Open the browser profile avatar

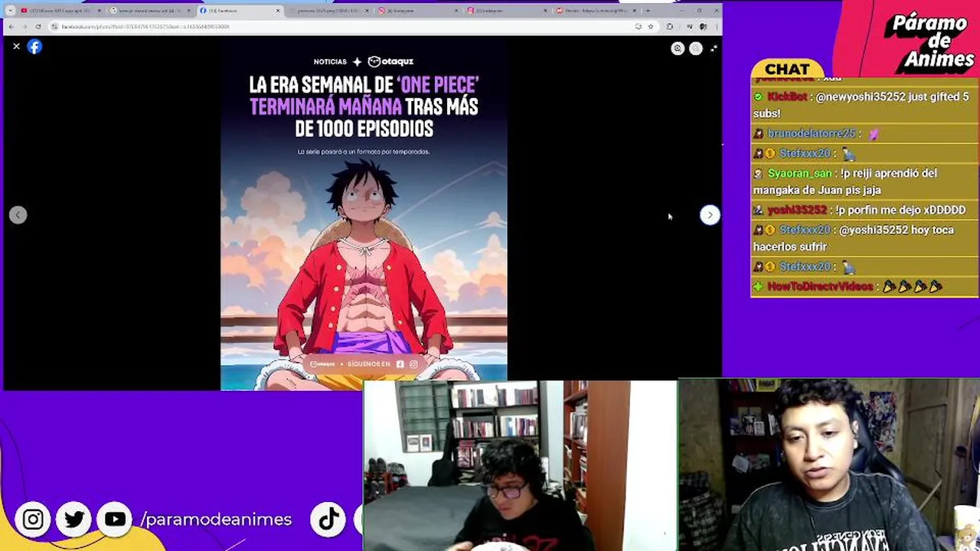click(x=703, y=26)
